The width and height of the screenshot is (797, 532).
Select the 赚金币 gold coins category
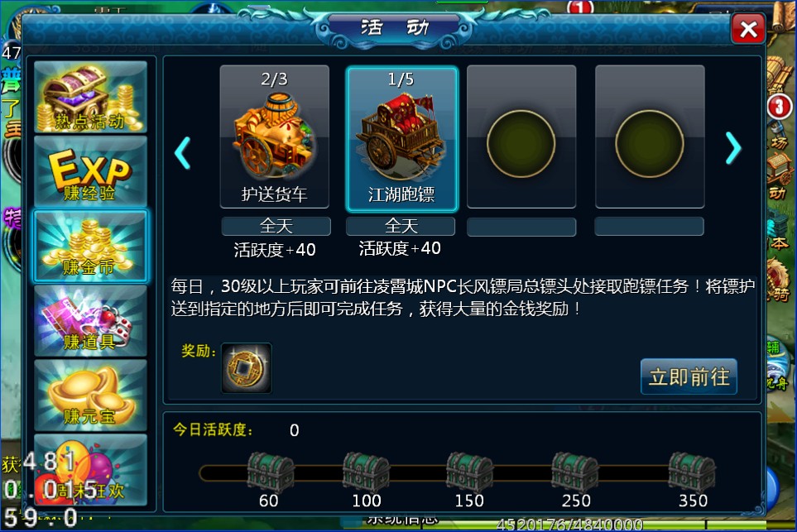[90, 246]
